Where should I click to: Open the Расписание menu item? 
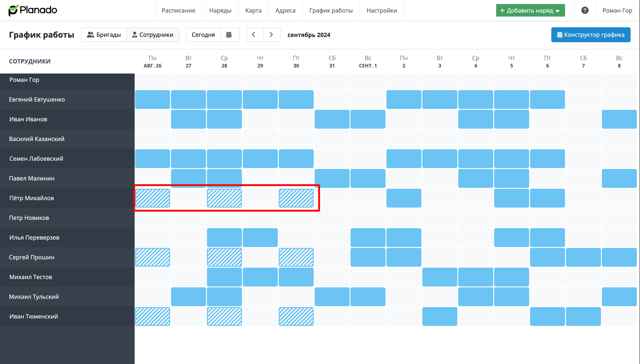(x=178, y=11)
